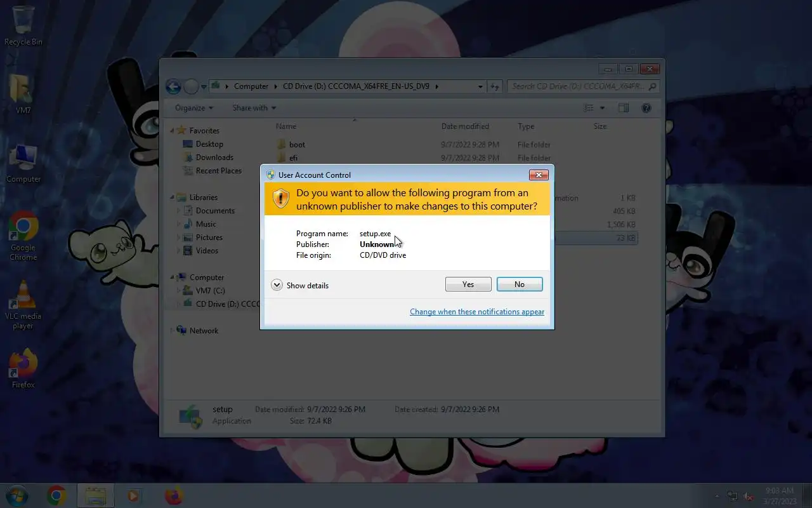
Task: Select Downloads under Favorites
Action: (214, 157)
